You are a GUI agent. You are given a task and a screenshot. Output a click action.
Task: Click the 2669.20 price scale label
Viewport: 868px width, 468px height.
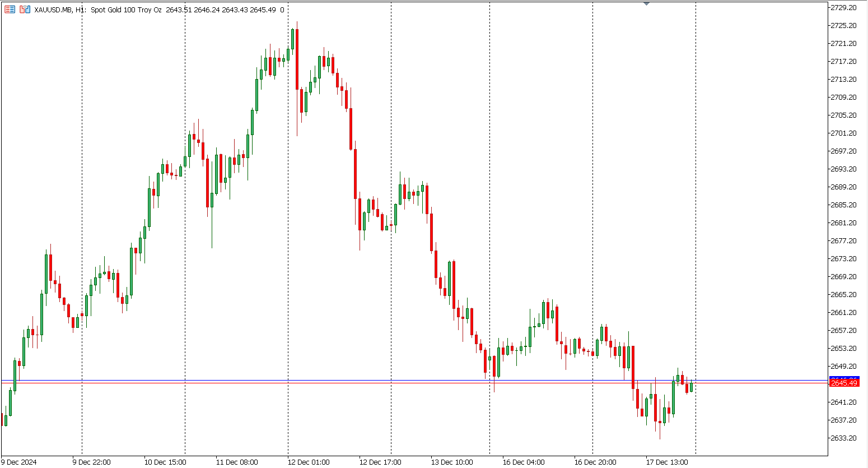(844, 276)
